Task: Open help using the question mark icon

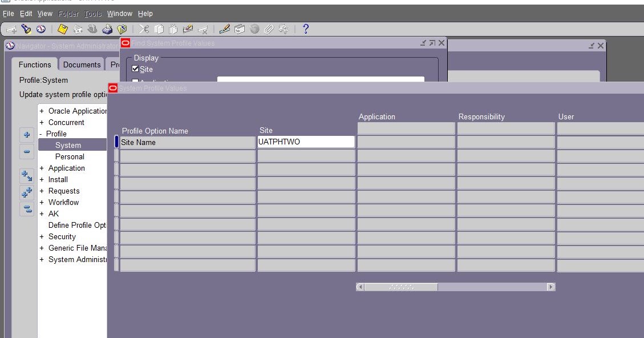Action: (x=306, y=29)
